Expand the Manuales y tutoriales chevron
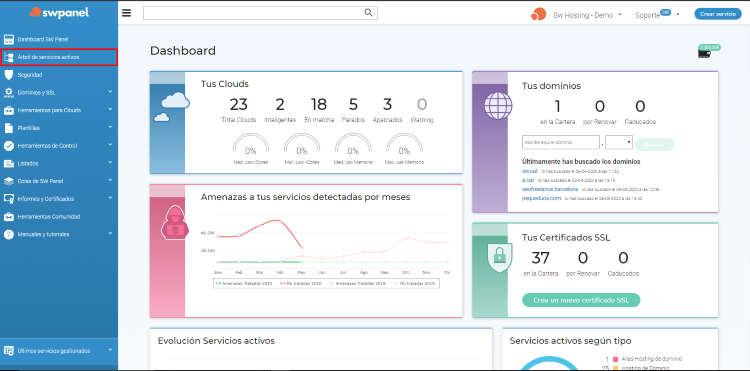750x371 pixels. point(110,233)
